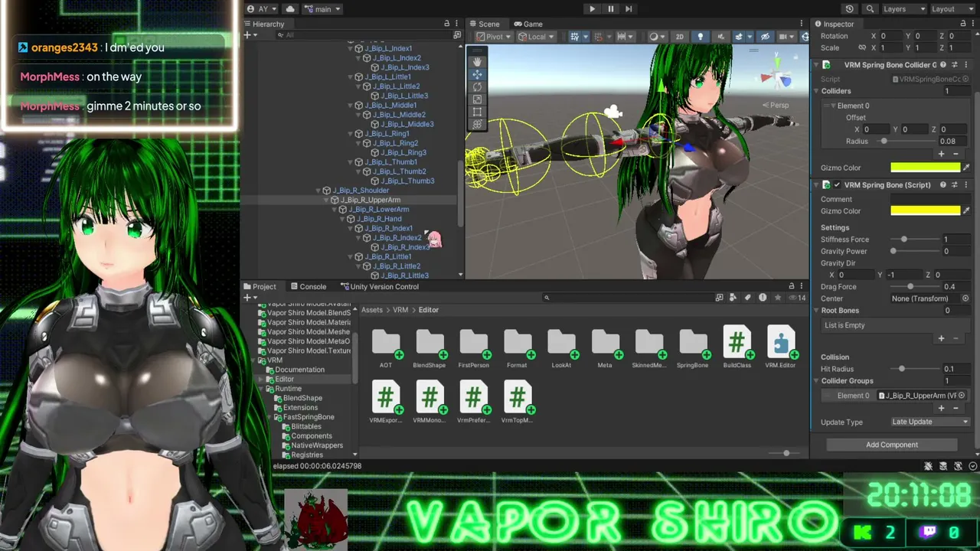Image resolution: width=980 pixels, height=551 pixels.
Task: Open the Pivot handle position dropdown
Action: pyautogui.click(x=493, y=37)
